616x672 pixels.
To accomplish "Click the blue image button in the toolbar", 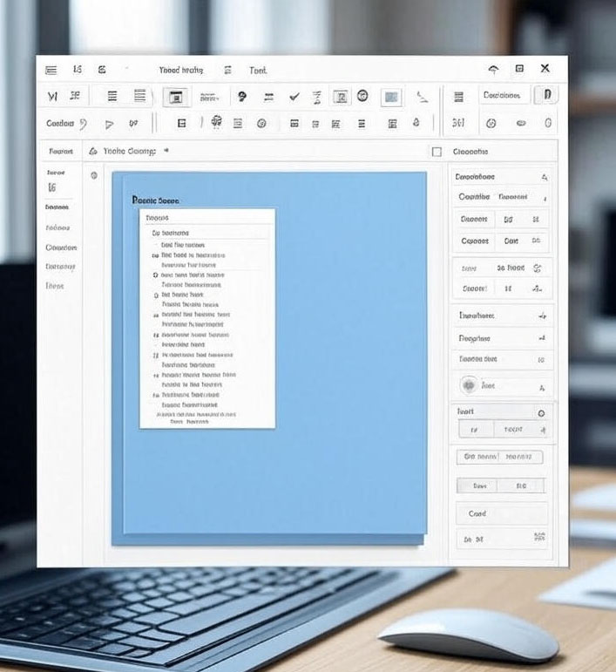I will 391,98.
